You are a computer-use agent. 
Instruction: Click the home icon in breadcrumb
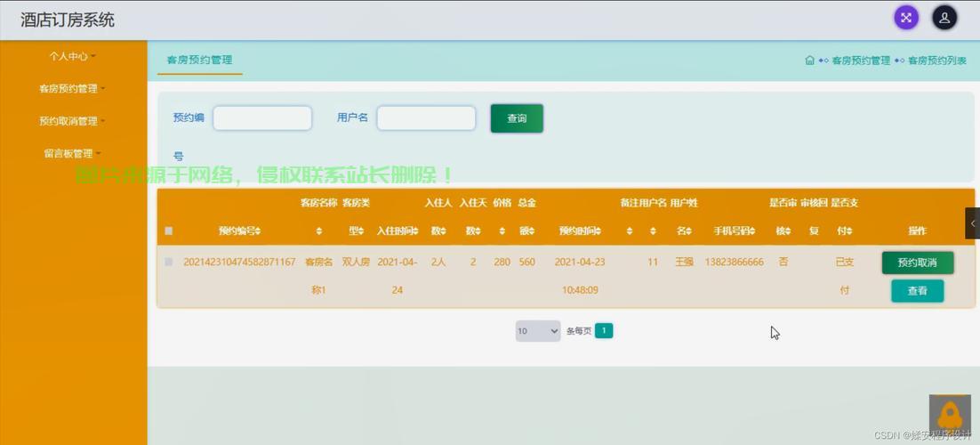click(x=809, y=61)
